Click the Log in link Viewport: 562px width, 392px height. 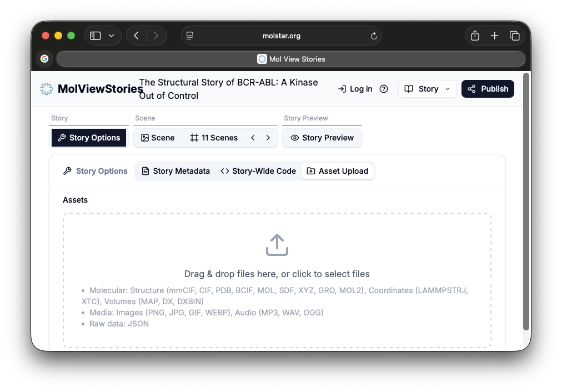(x=355, y=89)
